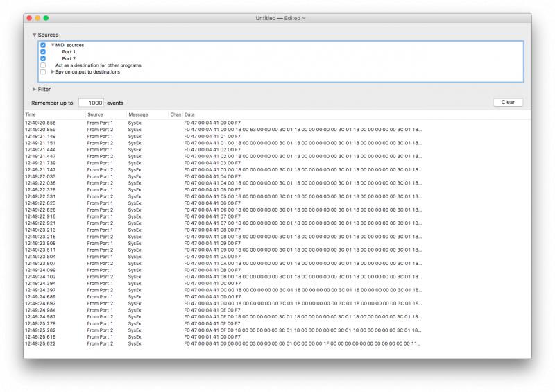Select event row at 12:49:22.623

[277, 203]
